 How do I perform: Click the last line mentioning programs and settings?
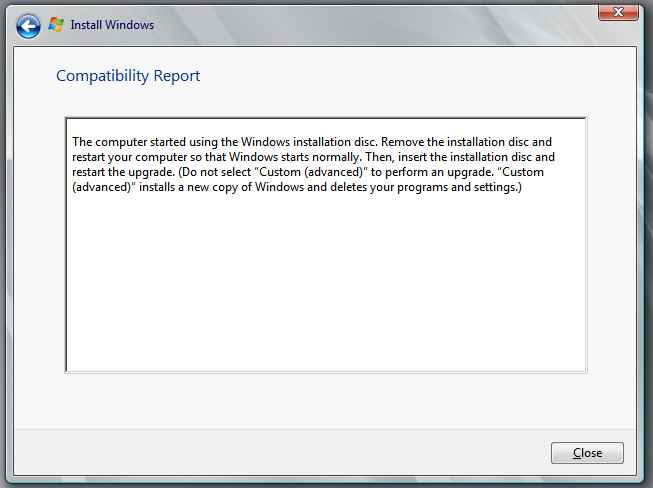click(x=300, y=190)
